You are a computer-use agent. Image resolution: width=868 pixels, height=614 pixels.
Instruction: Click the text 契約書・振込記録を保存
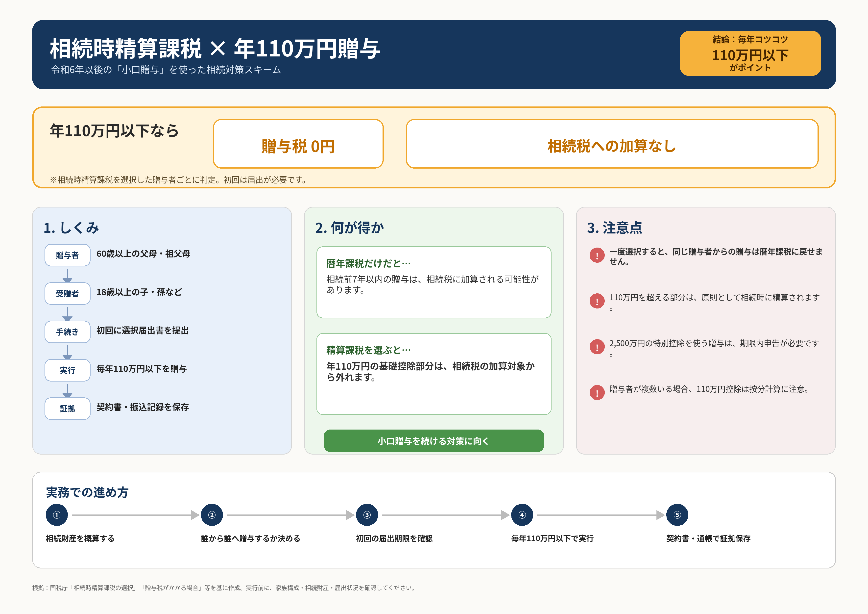point(143,407)
